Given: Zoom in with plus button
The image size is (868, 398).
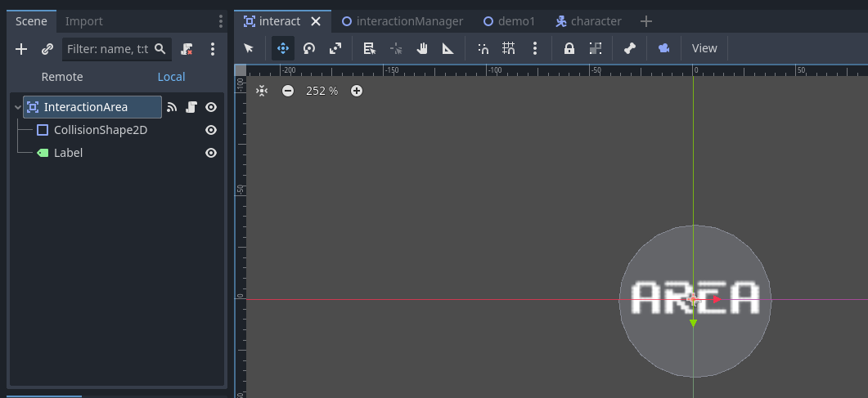Looking at the screenshot, I should 357,91.
